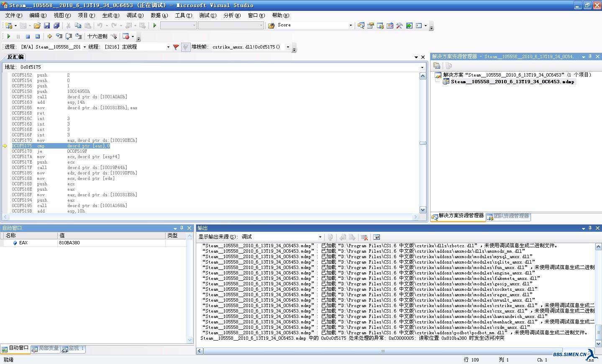This screenshot has height=364, width=602.
Task: Click the breakpoints window icon in debug toolbar
Action: 126,36
